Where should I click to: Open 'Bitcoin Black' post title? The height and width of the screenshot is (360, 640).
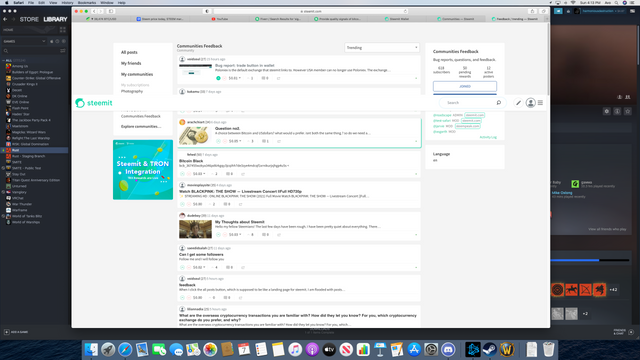pos(191,161)
